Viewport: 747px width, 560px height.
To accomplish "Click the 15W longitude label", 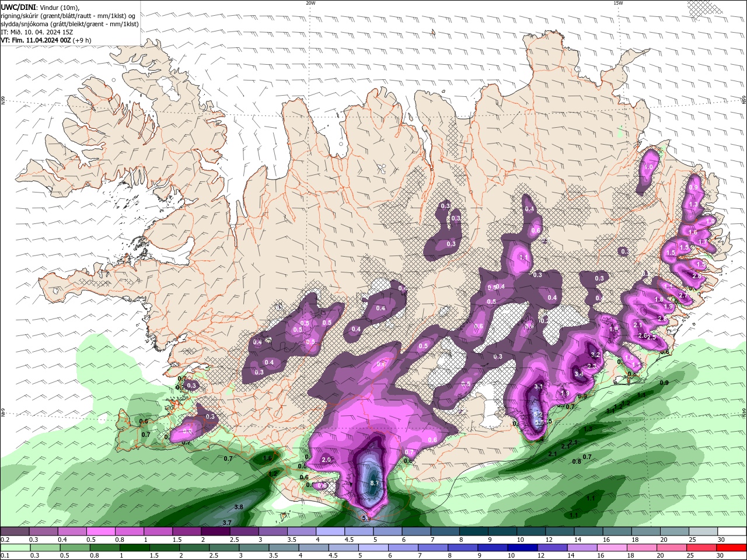I will [618, 3].
